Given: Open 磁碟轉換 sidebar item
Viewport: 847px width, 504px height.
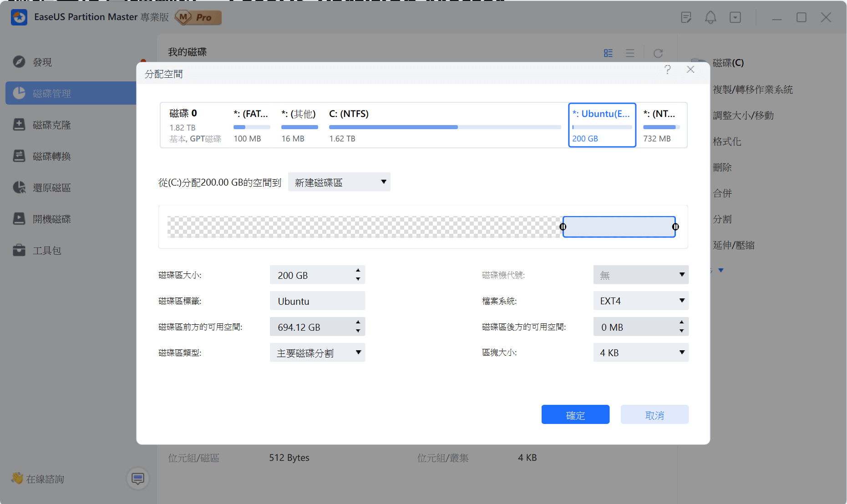Looking at the screenshot, I should [x=51, y=156].
